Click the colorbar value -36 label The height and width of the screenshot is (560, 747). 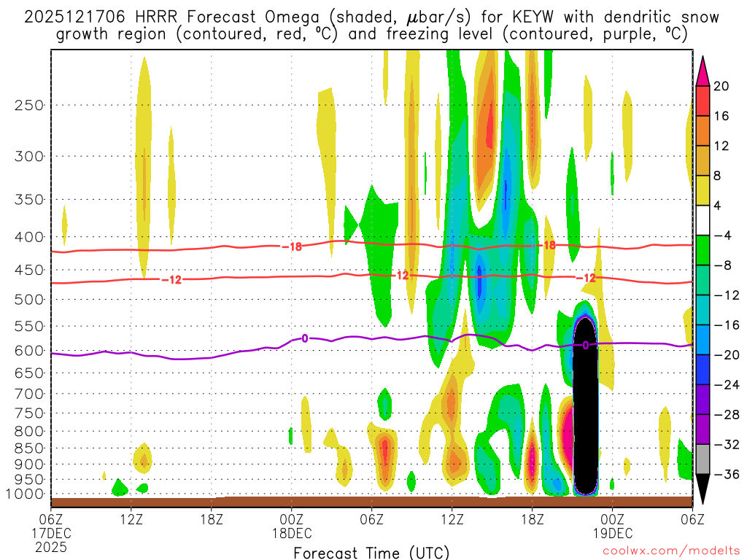(x=727, y=474)
